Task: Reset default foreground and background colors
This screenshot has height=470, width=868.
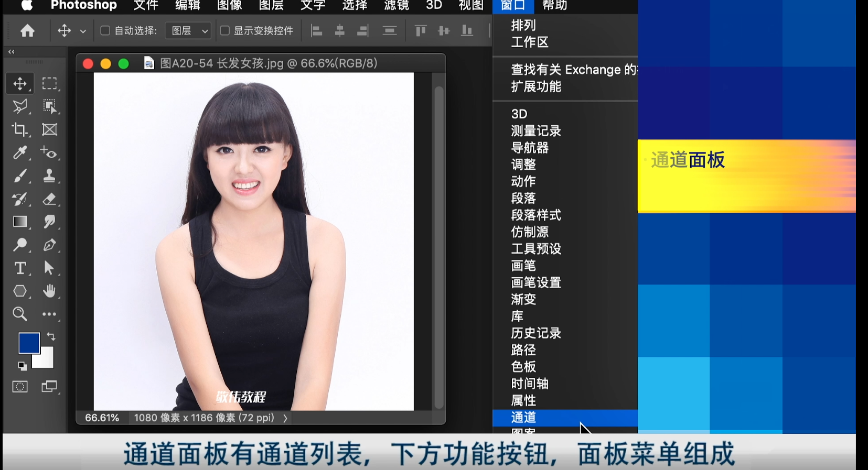Action: click(22, 366)
